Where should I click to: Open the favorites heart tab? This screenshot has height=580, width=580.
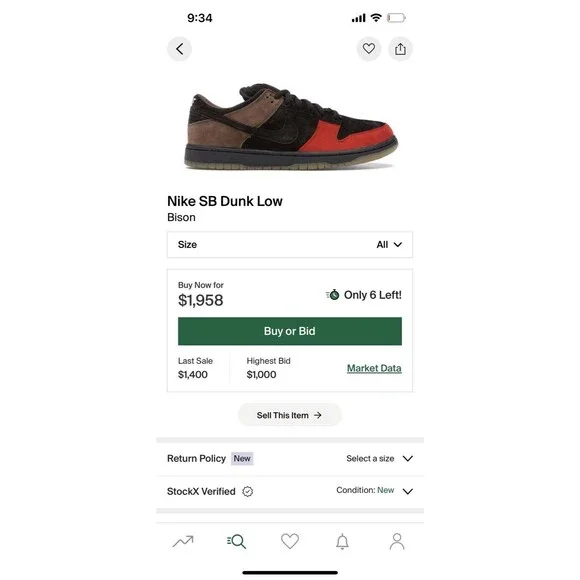[290, 541]
